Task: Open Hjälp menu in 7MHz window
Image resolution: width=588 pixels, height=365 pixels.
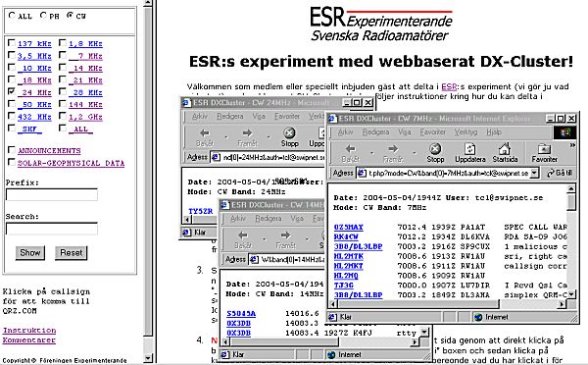Action: click(494, 131)
